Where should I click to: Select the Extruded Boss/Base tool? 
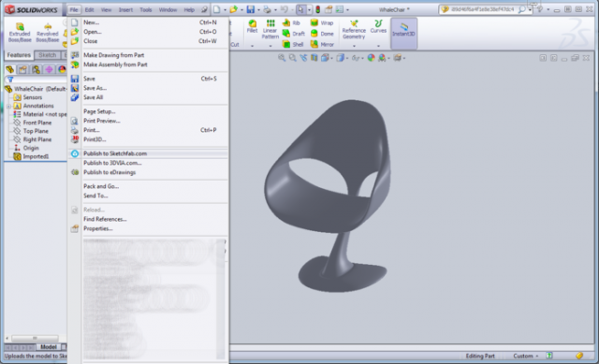(20, 33)
